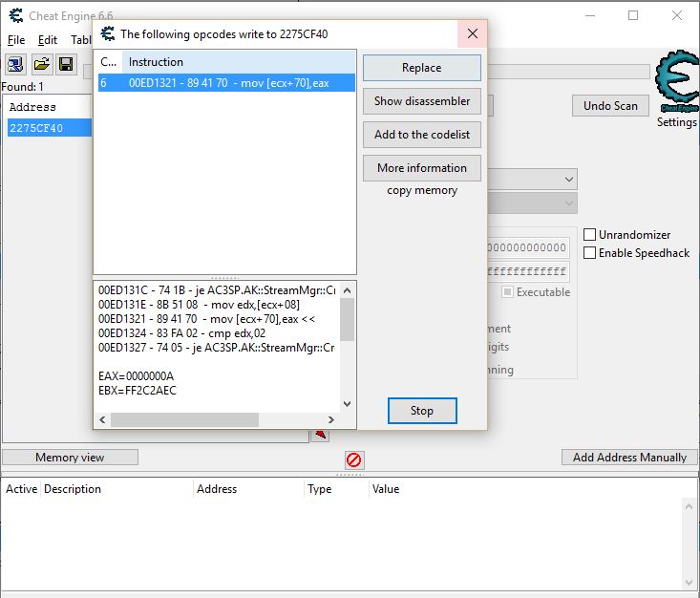Click the horizontal scroll-right arrow

click(330, 419)
